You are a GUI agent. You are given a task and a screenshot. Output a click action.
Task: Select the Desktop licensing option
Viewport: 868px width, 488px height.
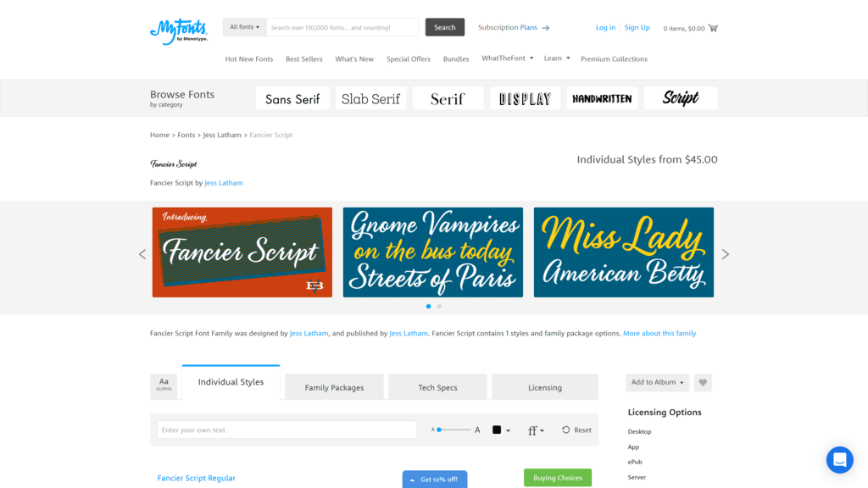[x=639, y=431]
